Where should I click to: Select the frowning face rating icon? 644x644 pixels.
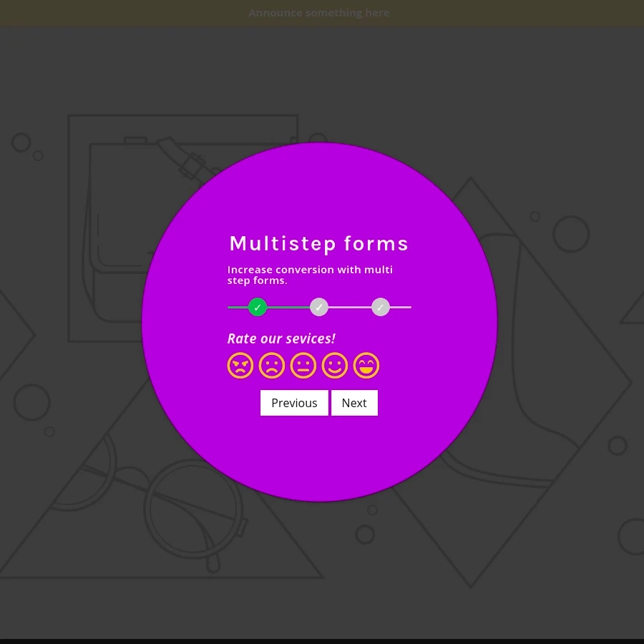tap(272, 366)
